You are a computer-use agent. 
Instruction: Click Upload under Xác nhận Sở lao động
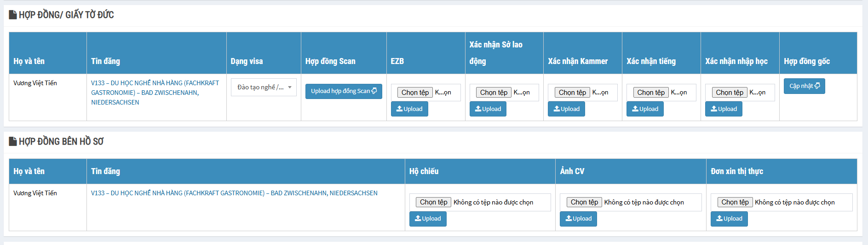coord(488,109)
